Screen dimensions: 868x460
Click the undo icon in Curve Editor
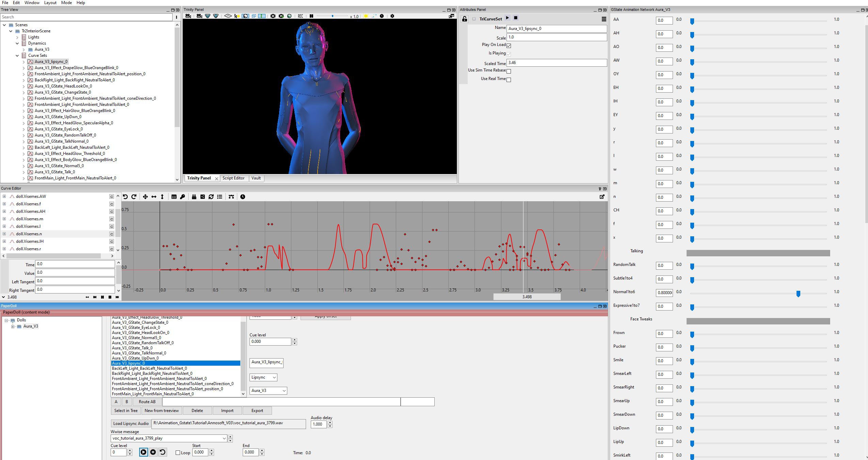point(125,197)
